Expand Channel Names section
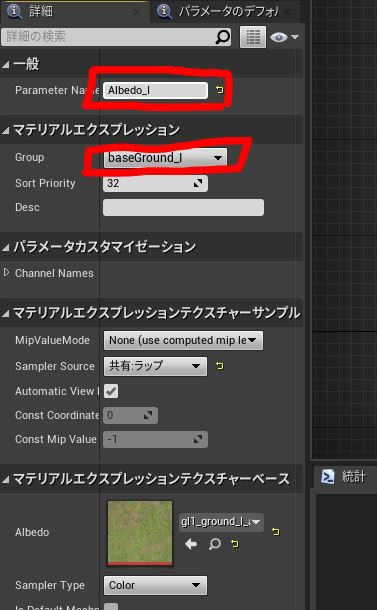 (x=6, y=272)
